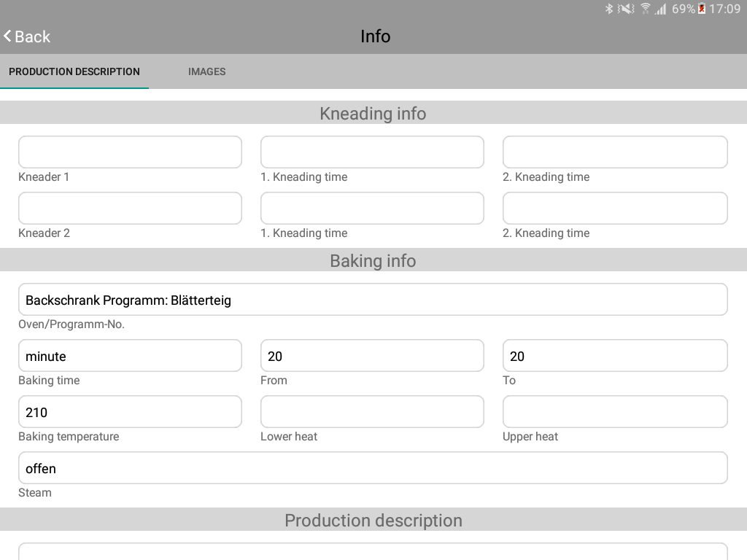Click the Oven/Programm-No. field with Backschrank text
Screen dimensions: 747x560
pyautogui.click(x=373, y=300)
